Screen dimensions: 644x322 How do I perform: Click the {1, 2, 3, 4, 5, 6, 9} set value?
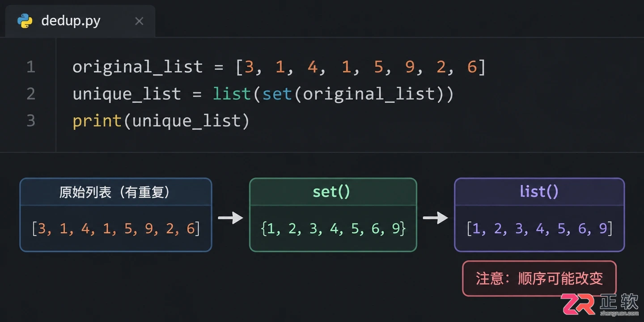coord(333,229)
